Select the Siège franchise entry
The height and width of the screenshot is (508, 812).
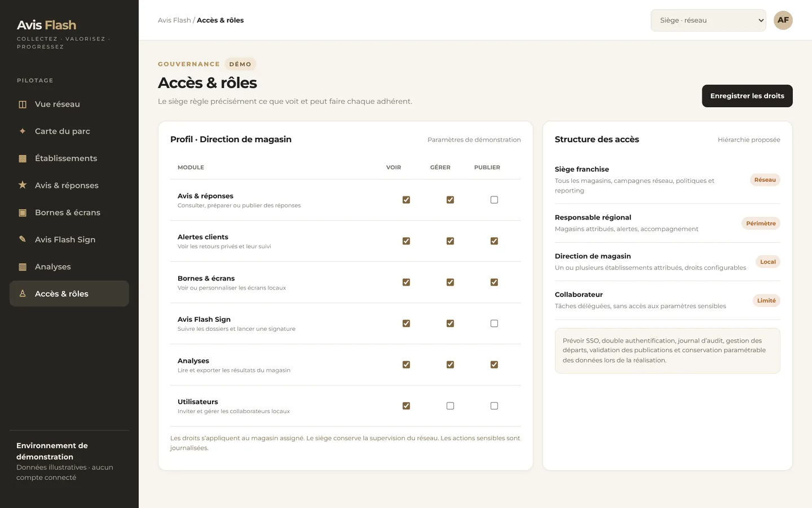(667, 179)
